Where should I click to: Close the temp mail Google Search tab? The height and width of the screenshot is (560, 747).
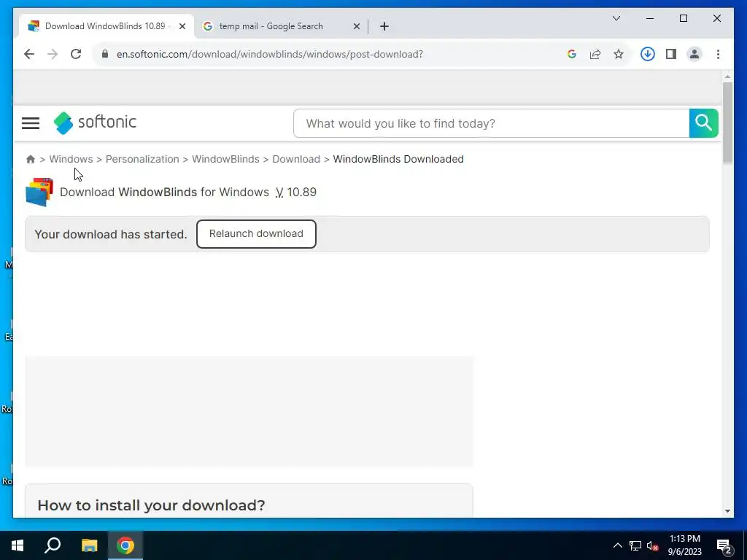point(356,26)
